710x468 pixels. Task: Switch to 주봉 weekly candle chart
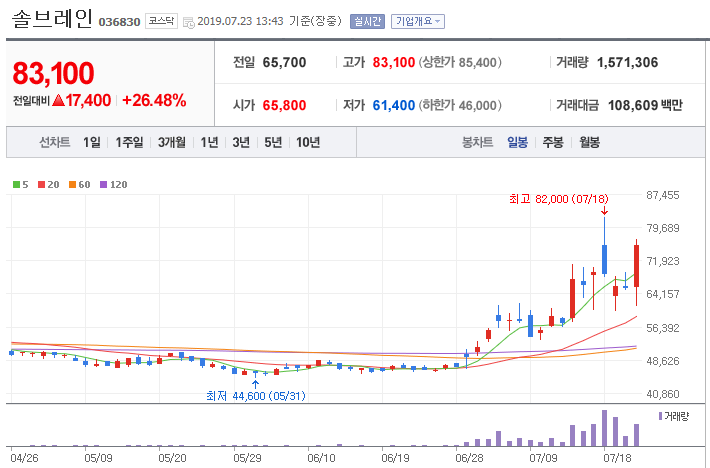pos(553,143)
